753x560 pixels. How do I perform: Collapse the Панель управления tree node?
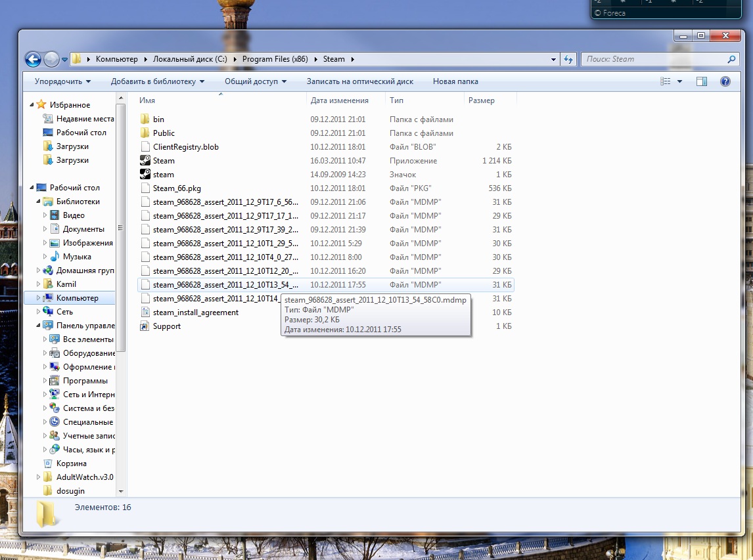tap(38, 326)
